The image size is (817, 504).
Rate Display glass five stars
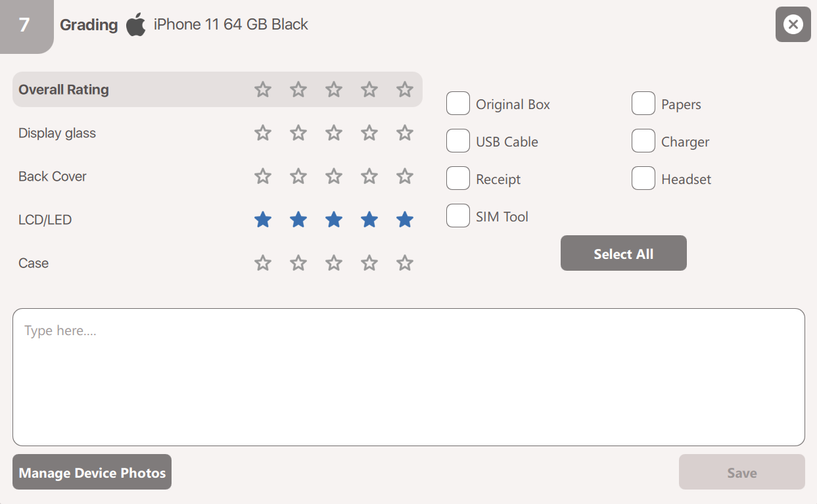405,133
